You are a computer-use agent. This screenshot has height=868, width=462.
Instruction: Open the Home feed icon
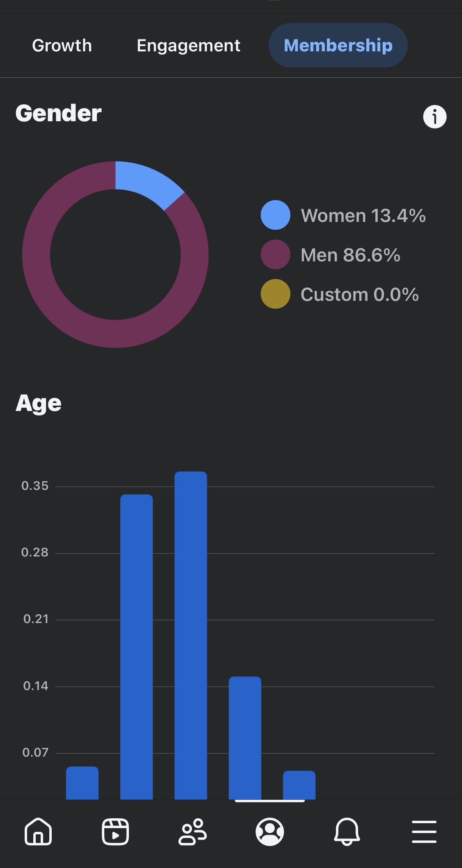[x=38, y=831]
